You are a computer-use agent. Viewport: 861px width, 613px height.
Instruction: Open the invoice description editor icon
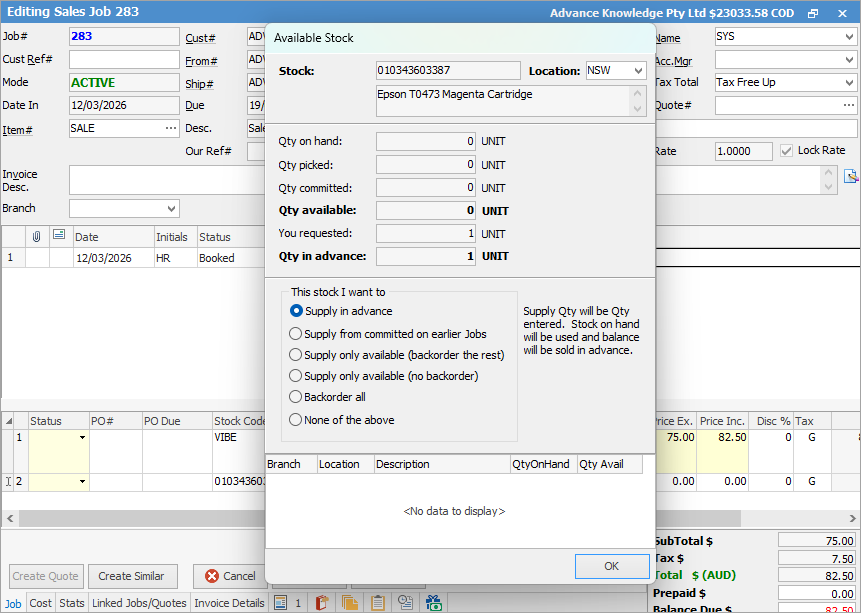pyautogui.click(x=851, y=176)
